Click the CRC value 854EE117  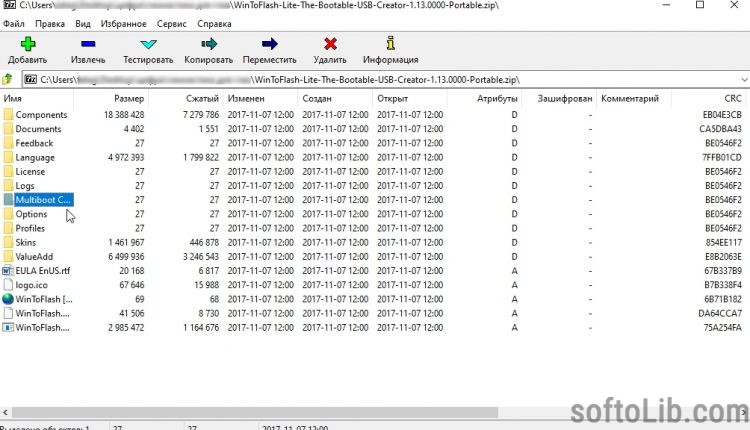tap(723, 243)
